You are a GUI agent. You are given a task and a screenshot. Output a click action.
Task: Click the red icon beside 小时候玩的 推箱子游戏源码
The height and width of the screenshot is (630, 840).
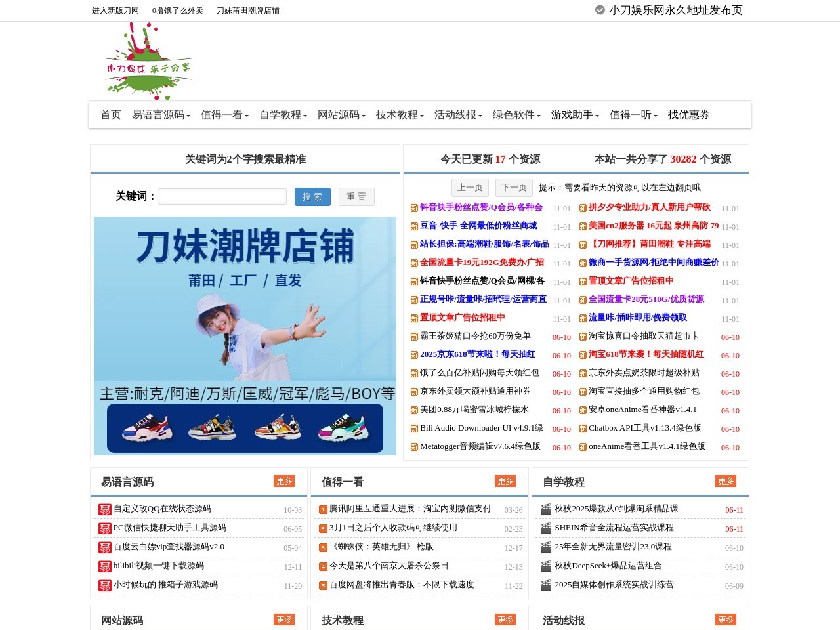[x=105, y=585]
